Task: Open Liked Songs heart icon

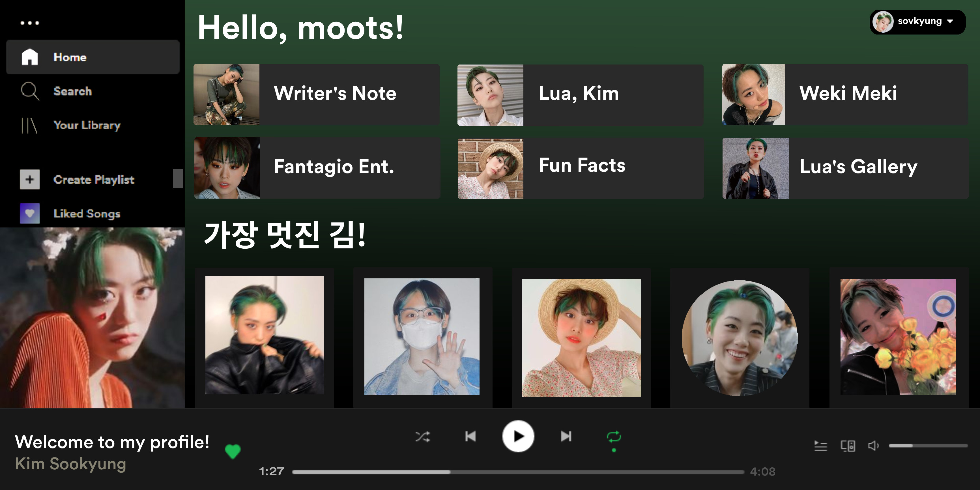Action: tap(30, 213)
